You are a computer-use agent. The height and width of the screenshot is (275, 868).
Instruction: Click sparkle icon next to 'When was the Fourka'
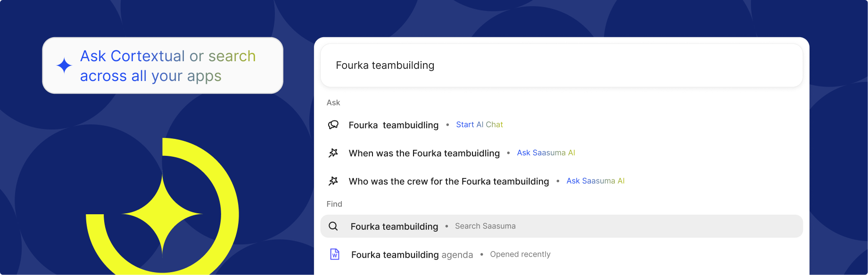[333, 153]
